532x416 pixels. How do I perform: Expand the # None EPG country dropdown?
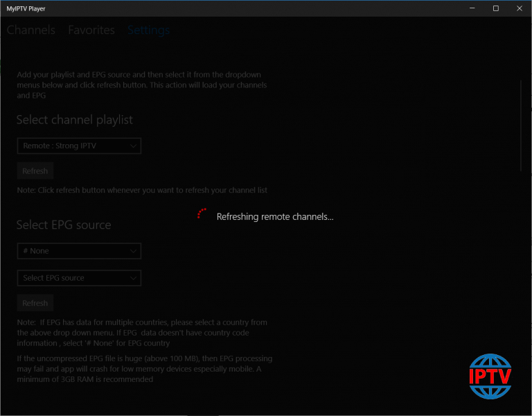[x=79, y=251]
